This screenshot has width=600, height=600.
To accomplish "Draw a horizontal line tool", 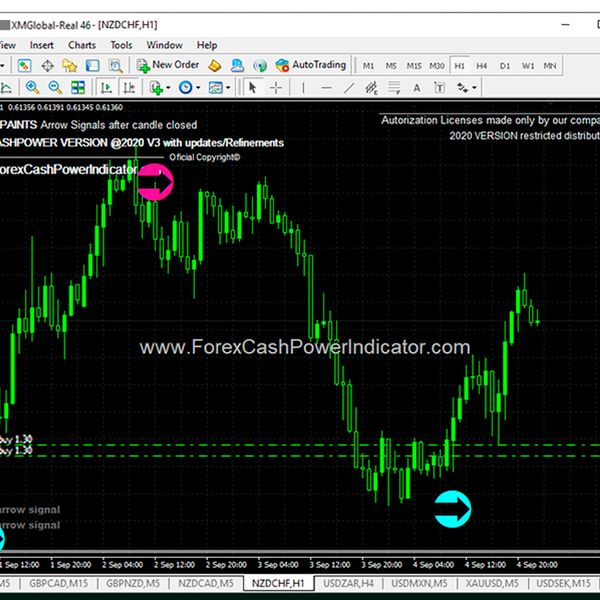I will [326, 88].
